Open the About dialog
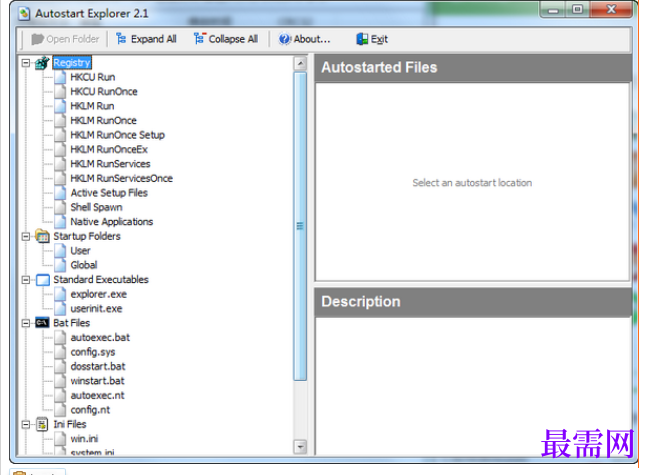 305,39
